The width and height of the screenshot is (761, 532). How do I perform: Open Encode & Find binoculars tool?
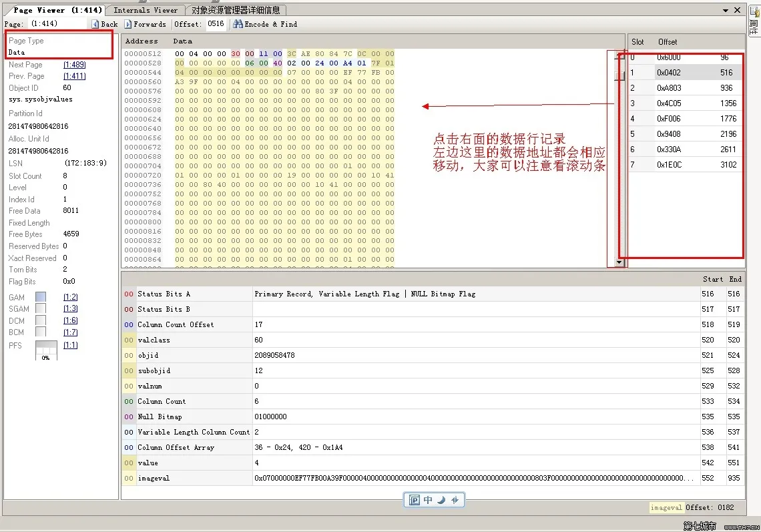click(238, 24)
